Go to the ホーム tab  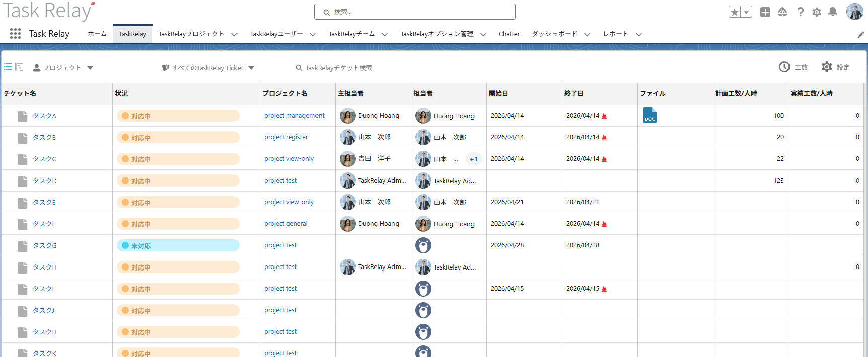[x=97, y=34]
